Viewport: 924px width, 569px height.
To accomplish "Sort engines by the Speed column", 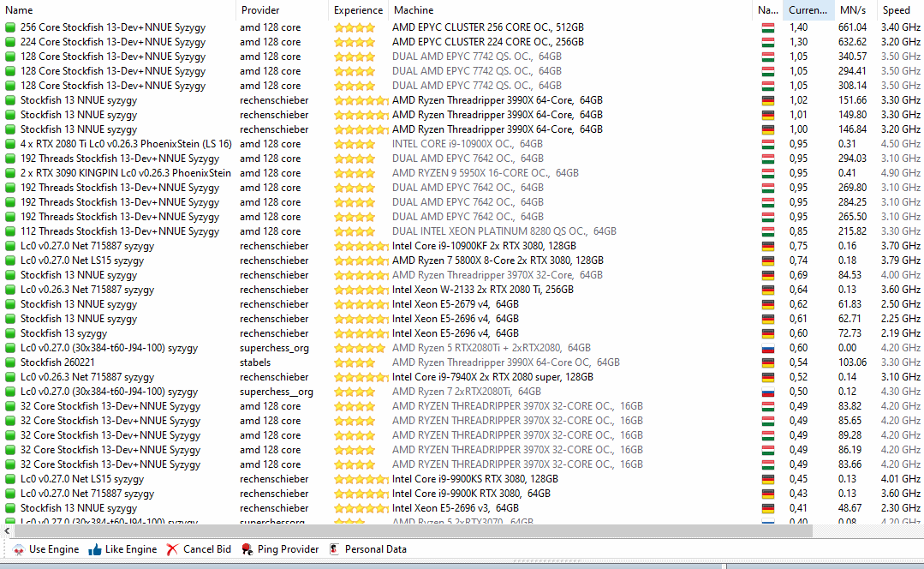I will 900,10.
